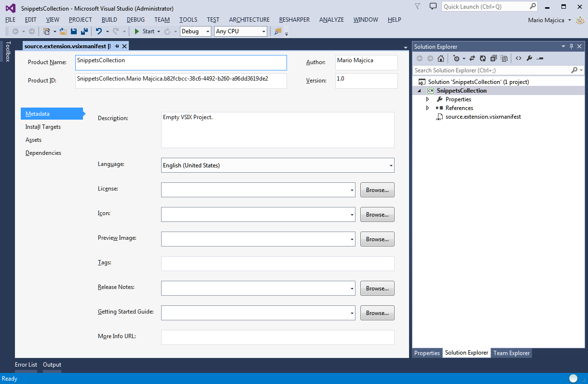588x384 pixels.
Task: Click the Tags input field
Action: 278,264
